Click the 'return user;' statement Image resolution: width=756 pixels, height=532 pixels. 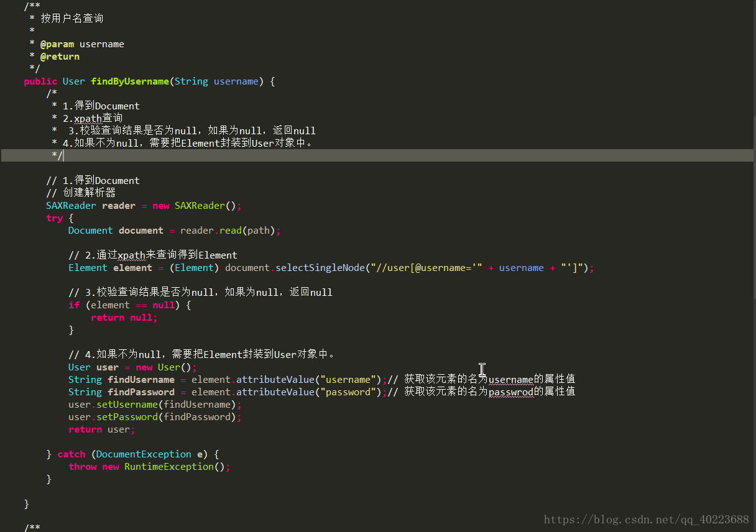click(102, 429)
